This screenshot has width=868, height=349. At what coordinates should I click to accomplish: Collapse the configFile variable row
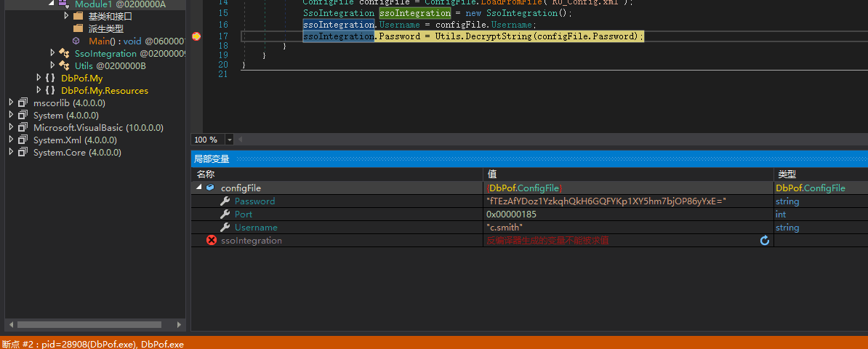coord(199,188)
